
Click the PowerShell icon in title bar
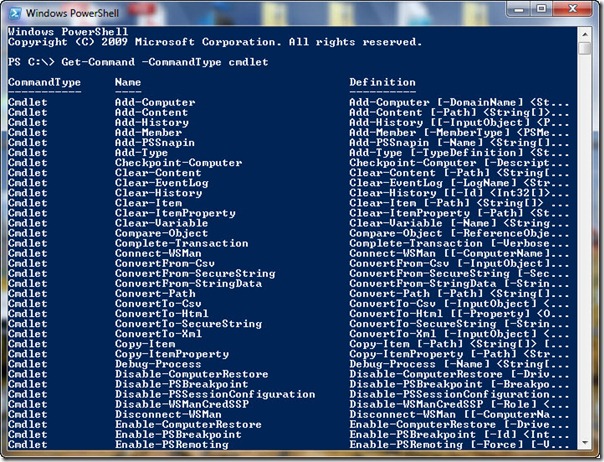pos(14,13)
